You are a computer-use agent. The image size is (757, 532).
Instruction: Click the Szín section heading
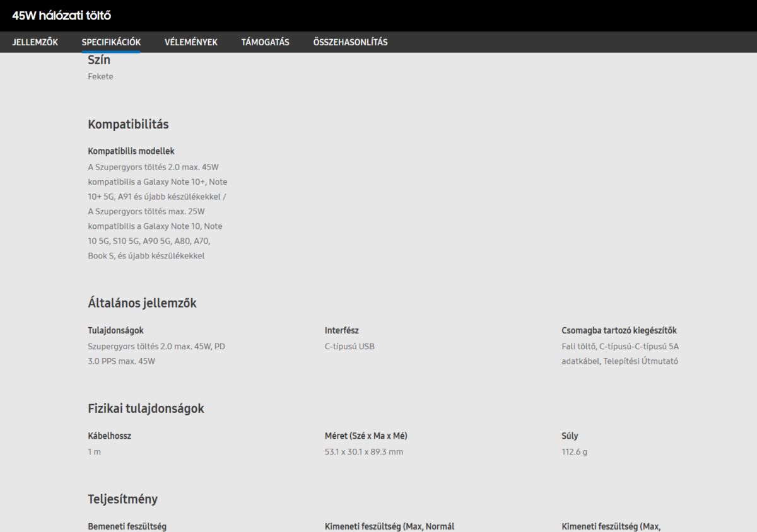click(99, 61)
